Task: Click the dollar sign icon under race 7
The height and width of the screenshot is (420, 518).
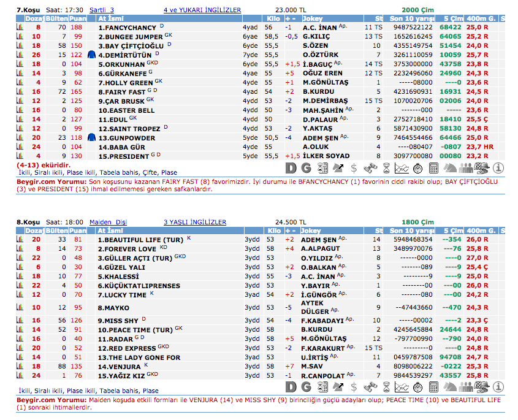Action: coord(354,167)
